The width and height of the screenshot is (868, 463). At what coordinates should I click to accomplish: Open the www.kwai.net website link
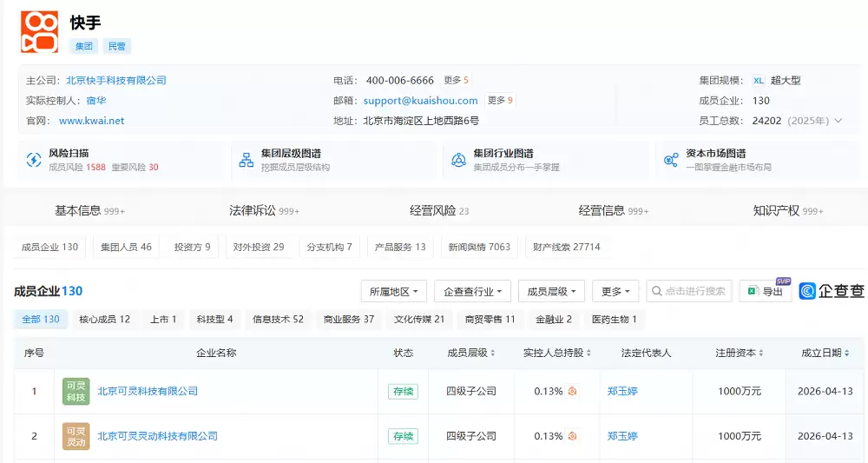coord(92,121)
